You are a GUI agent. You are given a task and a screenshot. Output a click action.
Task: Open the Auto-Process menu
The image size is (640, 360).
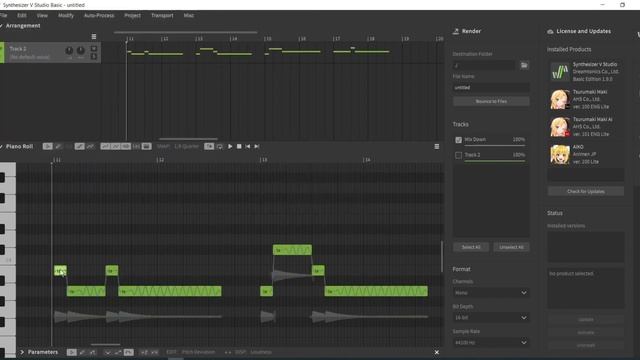(x=99, y=16)
